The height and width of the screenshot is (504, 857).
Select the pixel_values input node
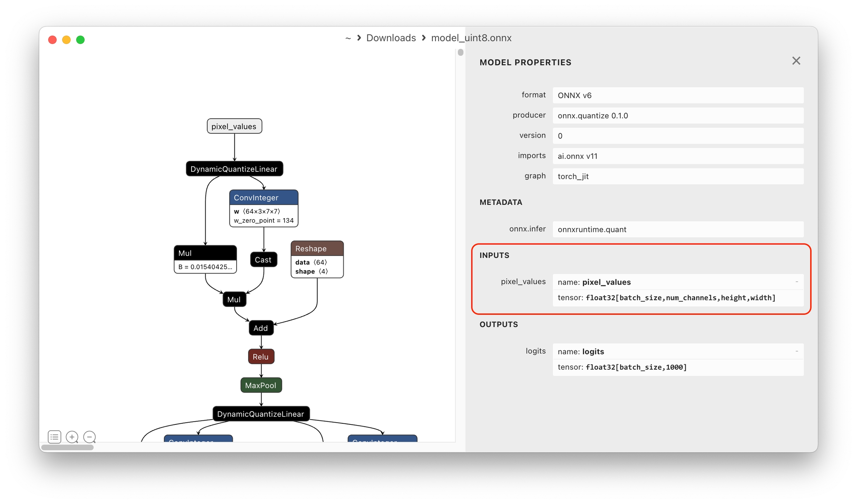234,126
